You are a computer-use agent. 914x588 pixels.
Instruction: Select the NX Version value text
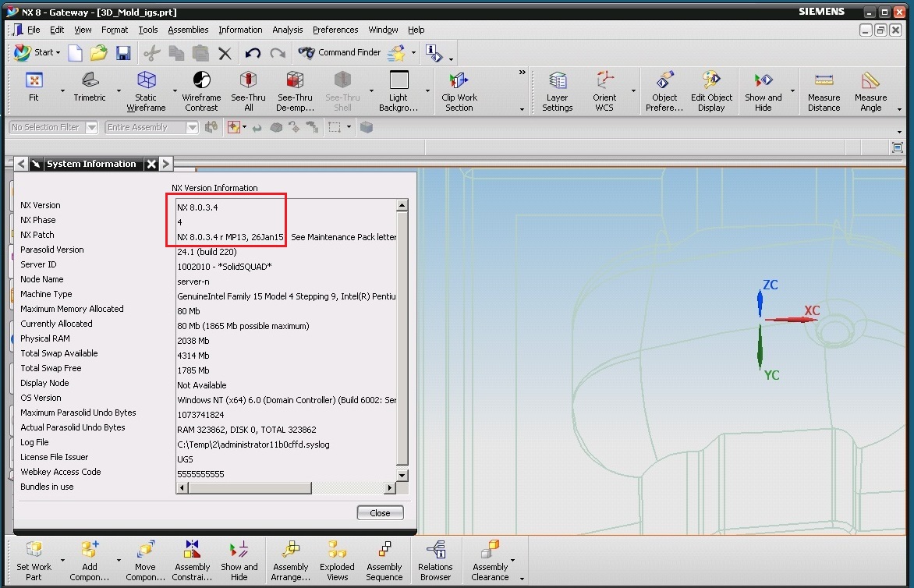pyautogui.click(x=197, y=207)
